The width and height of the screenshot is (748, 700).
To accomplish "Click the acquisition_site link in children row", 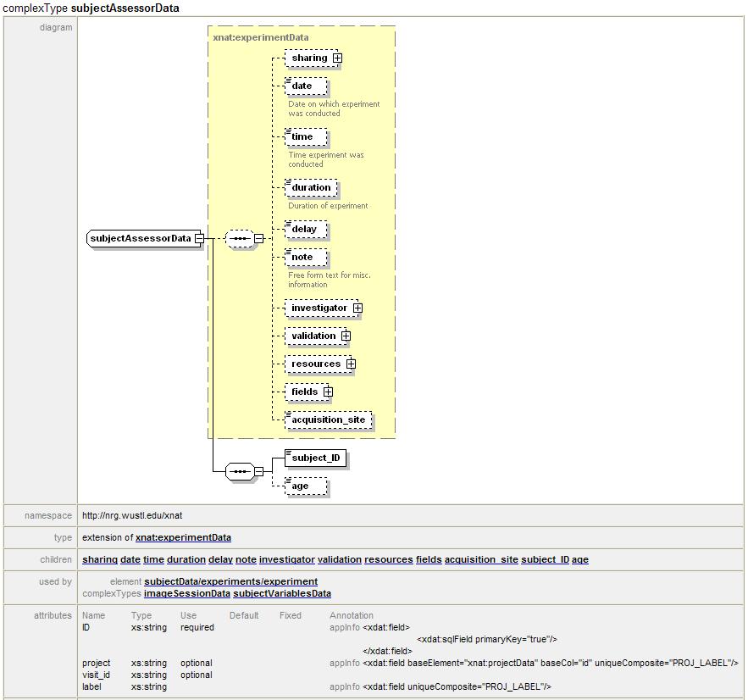I will 480,559.
